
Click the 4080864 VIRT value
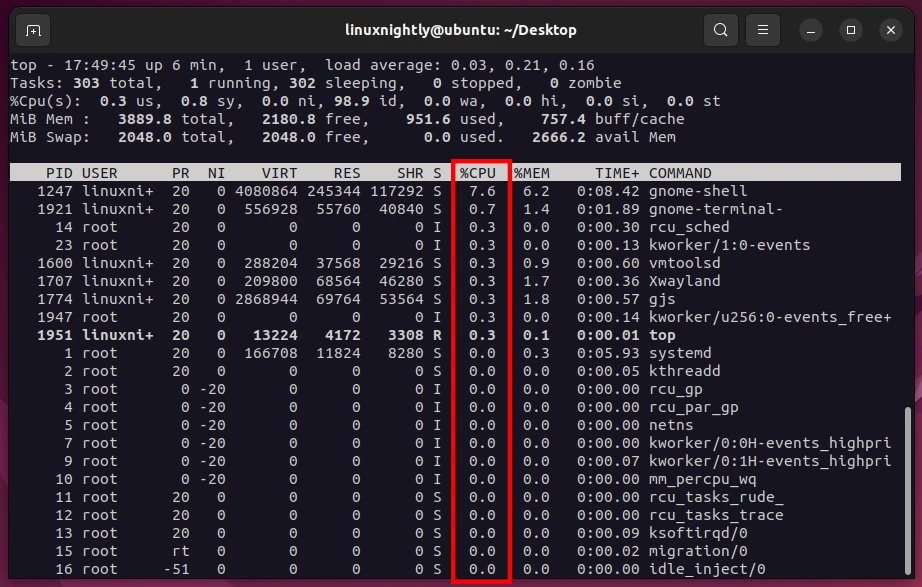(266, 191)
